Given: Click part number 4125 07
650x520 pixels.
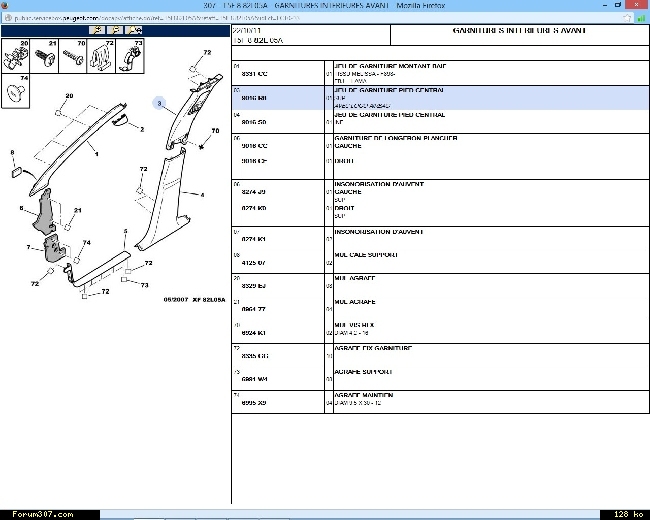Looking at the screenshot, I should pos(253,263).
